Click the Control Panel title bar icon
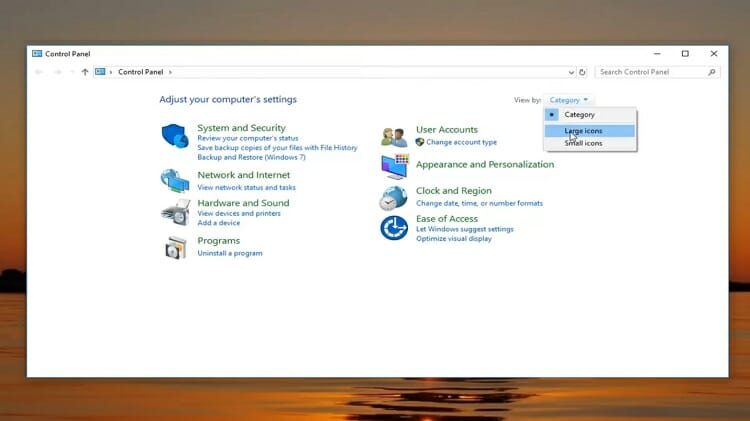The width and height of the screenshot is (750, 421). point(37,54)
